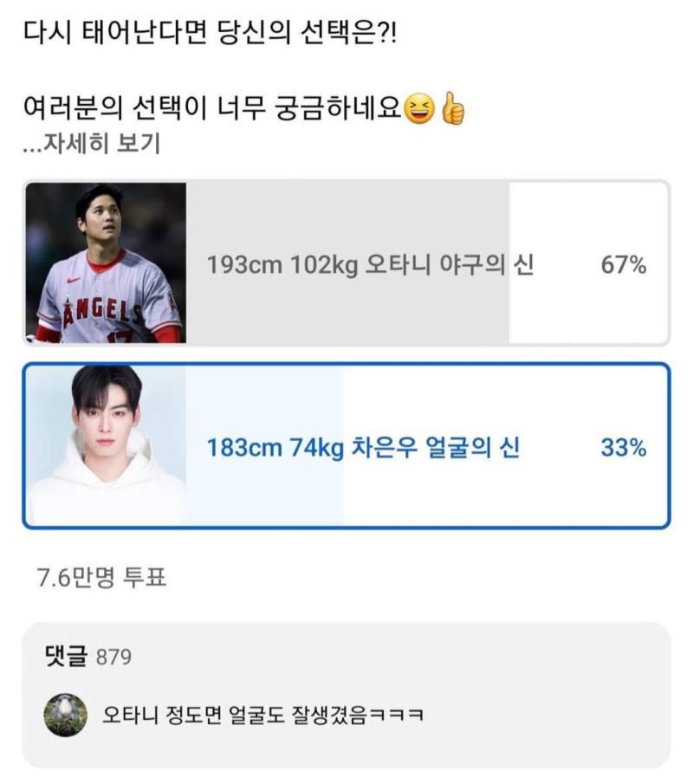
Task: Open the commenter's profile avatar
Action: [66, 716]
